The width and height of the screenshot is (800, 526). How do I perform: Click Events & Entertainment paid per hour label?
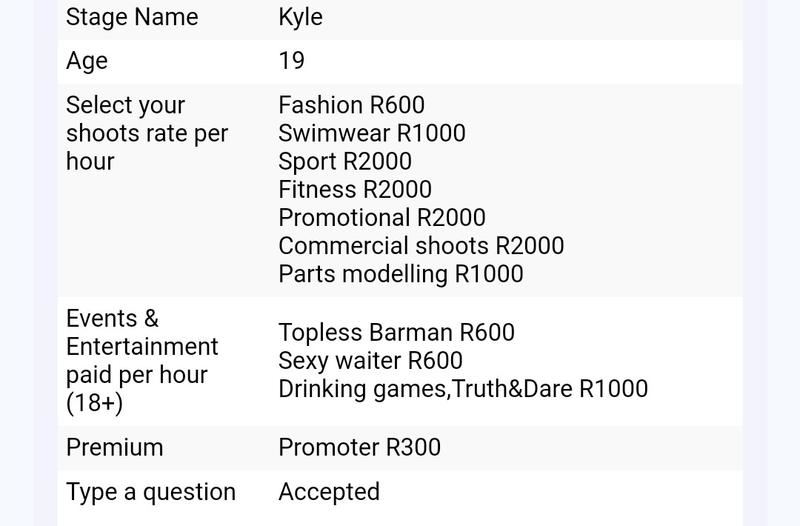point(142,361)
